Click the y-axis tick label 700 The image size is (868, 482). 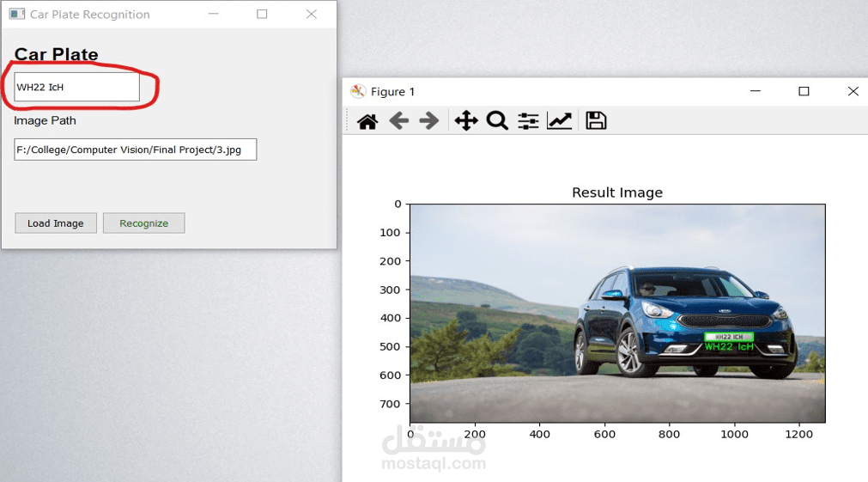point(390,404)
